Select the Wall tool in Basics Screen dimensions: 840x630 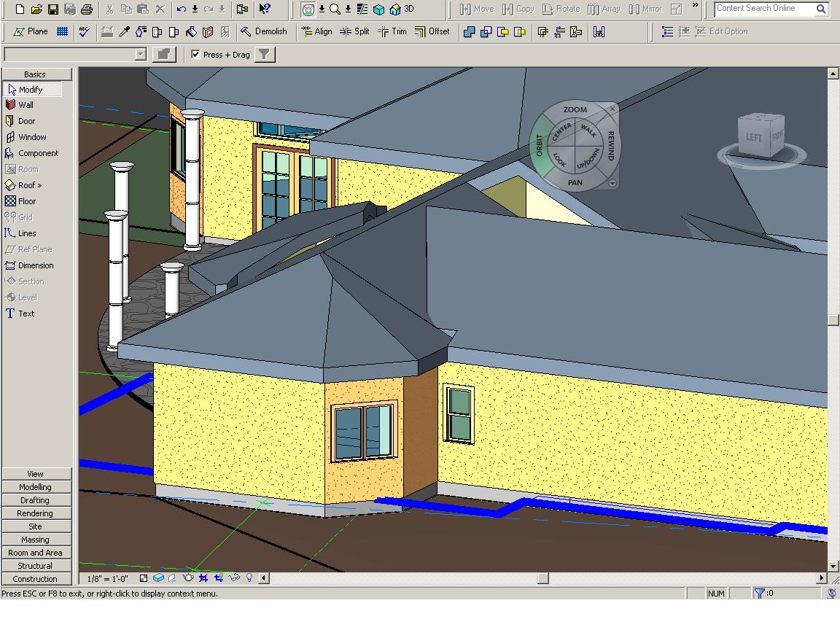[19, 105]
